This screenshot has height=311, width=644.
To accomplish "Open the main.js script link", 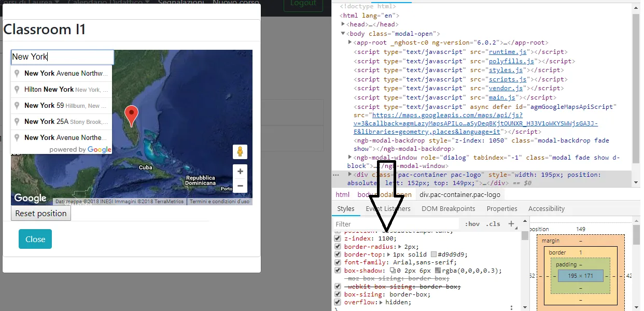I will tap(501, 97).
